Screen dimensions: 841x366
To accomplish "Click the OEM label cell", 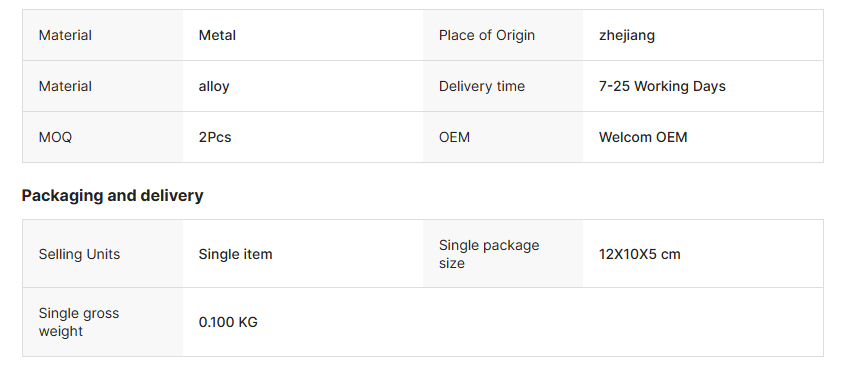I will (503, 137).
